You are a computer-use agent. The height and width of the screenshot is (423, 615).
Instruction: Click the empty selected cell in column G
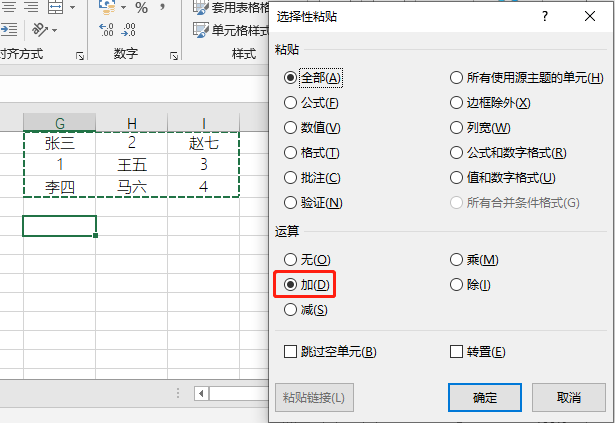[x=60, y=226]
